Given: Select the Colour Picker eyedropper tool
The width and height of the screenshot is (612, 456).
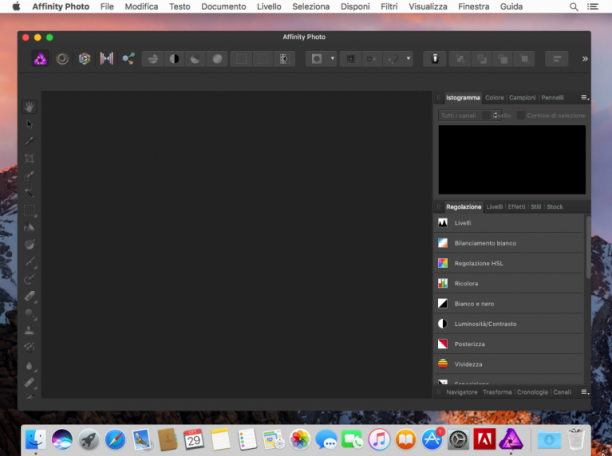Looking at the screenshot, I should point(29,141).
